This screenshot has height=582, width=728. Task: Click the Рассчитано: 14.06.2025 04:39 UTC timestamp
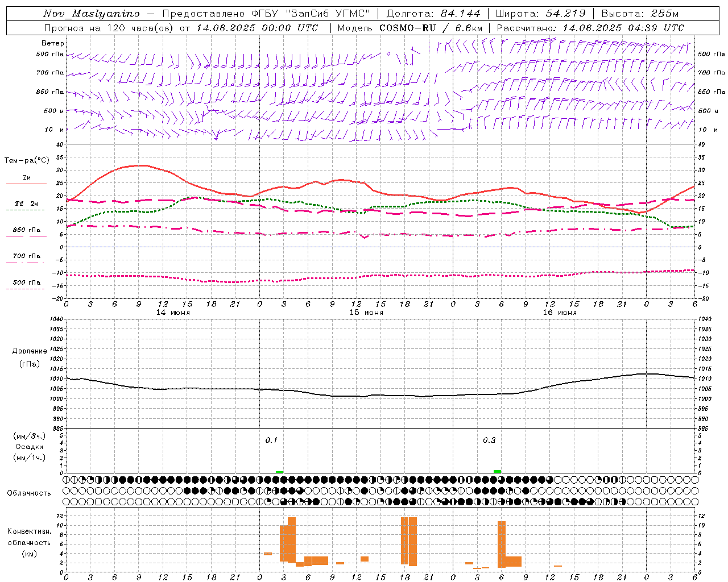(590, 27)
